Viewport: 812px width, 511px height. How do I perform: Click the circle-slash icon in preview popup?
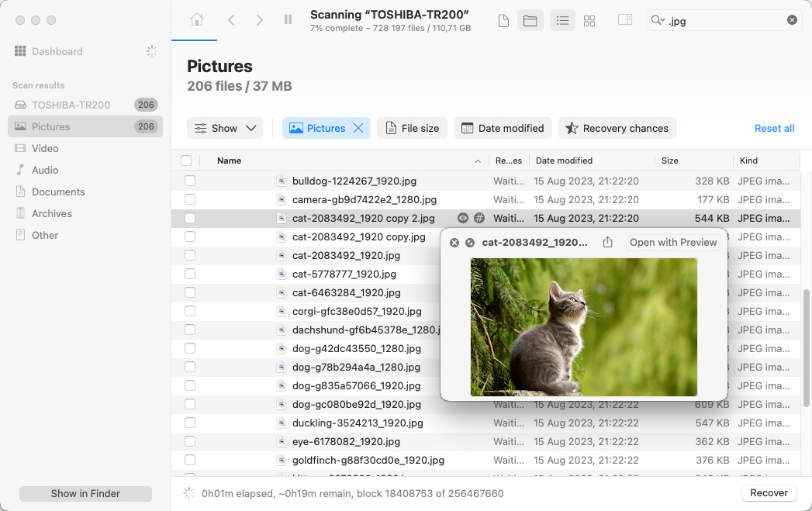[x=470, y=242]
